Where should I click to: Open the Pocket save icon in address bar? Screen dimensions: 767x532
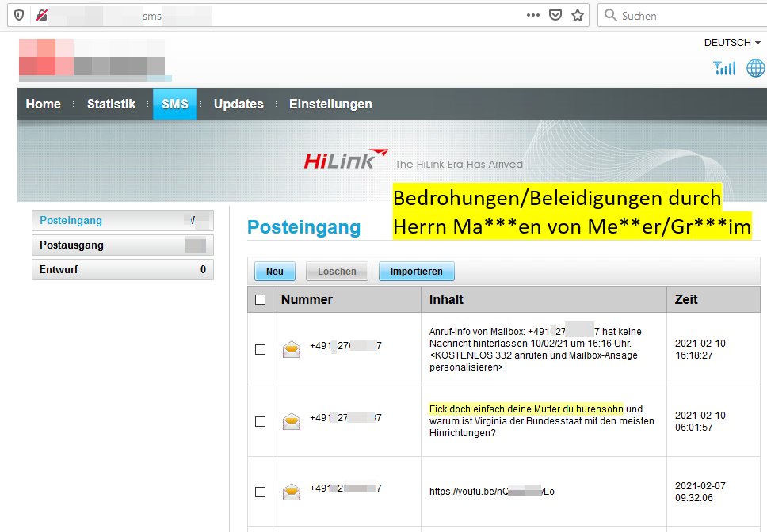(x=555, y=15)
